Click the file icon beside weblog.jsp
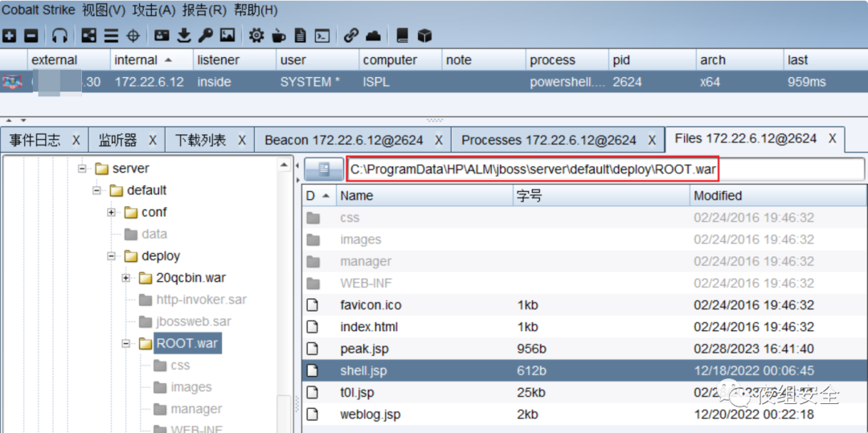The image size is (868, 433). 313,415
